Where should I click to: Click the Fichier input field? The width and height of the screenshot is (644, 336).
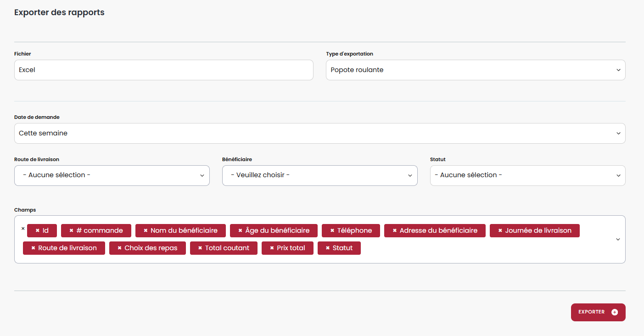click(163, 70)
